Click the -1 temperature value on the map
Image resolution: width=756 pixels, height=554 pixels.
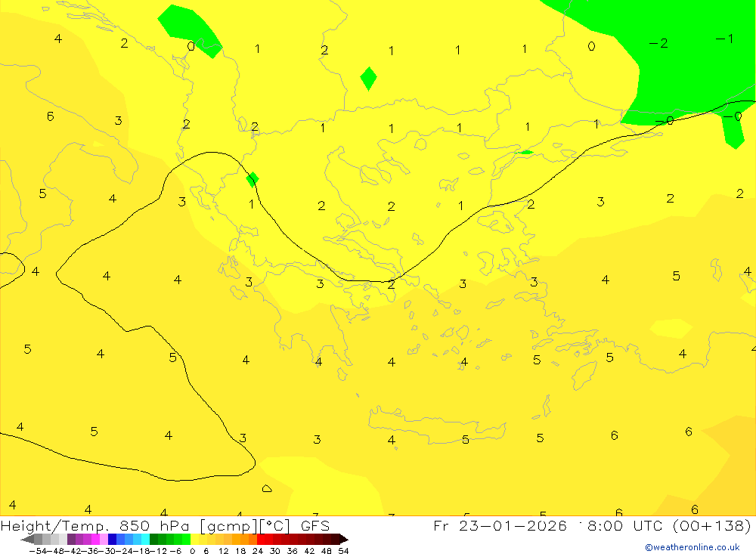725,39
